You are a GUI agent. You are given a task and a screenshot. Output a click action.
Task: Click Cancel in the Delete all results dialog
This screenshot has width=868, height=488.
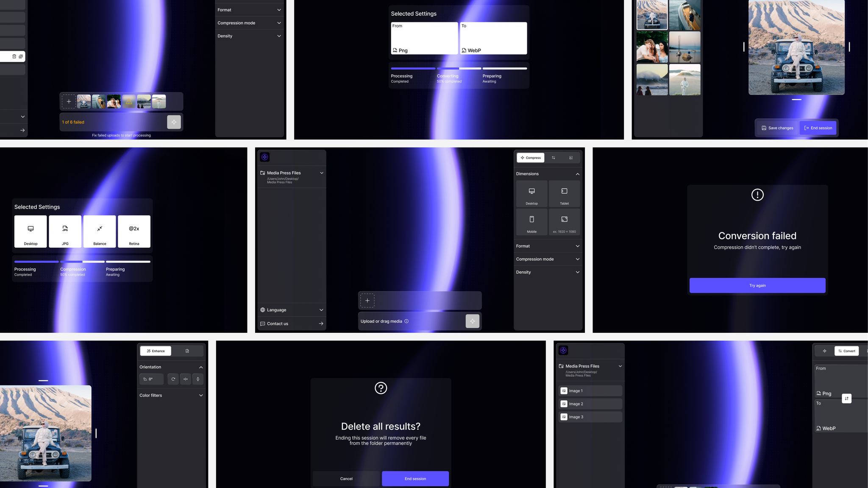point(346,479)
